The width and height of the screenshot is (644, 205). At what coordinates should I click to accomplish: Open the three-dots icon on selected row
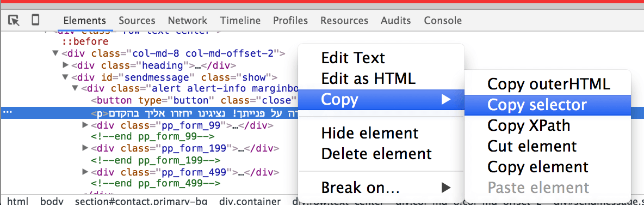(8, 112)
